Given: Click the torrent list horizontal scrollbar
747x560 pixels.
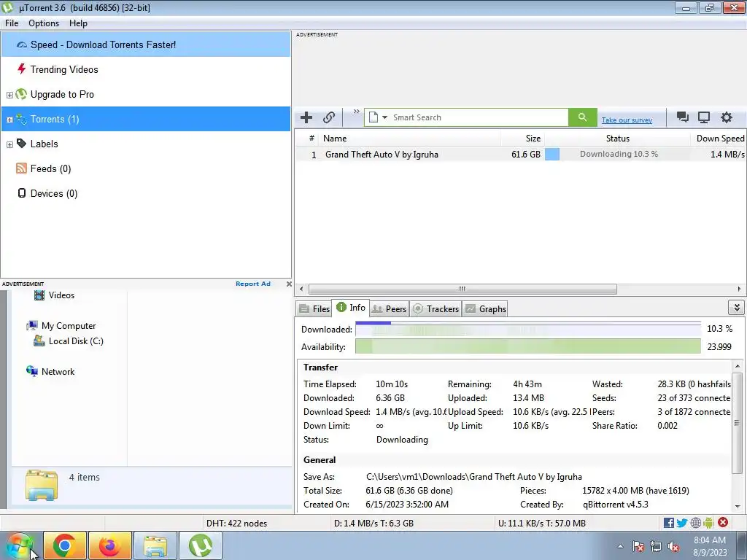Looking at the screenshot, I should pos(462,289).
